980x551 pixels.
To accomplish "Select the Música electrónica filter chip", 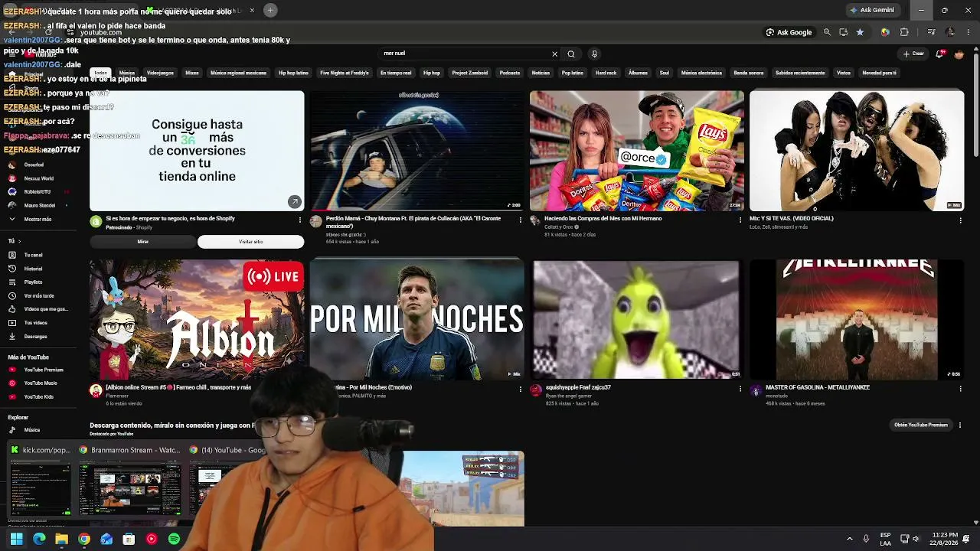I will [x=701, y=73].
